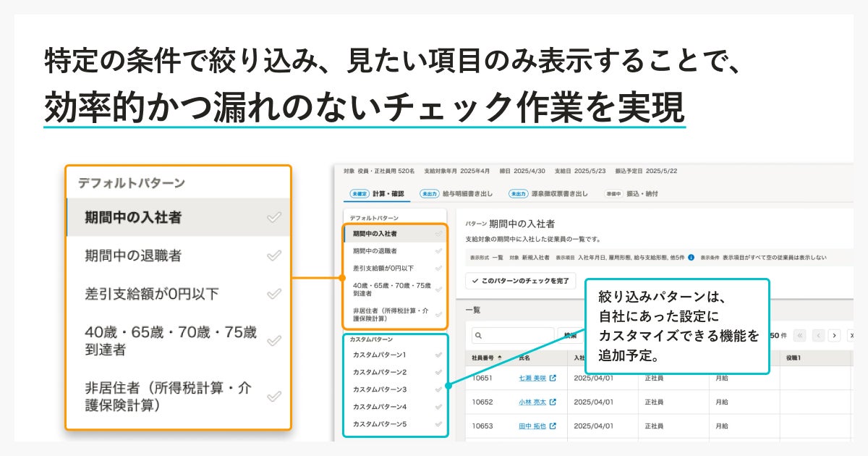The width and height of the screenshot is (868, 456).
Task: Click 新規入社者 target value text
Action: (535, 257)
